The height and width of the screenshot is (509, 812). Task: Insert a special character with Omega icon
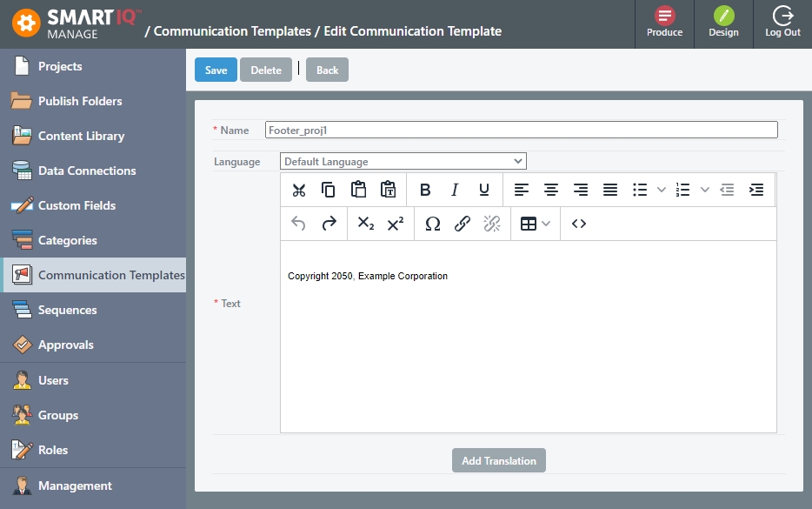click(432, 224)
